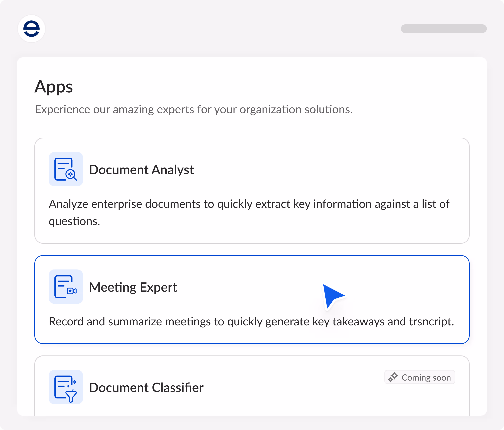The width and height of the screenshot is (504, 430).
Task: Click the gray placeholder bar at top right
Action: click(444, 29)
